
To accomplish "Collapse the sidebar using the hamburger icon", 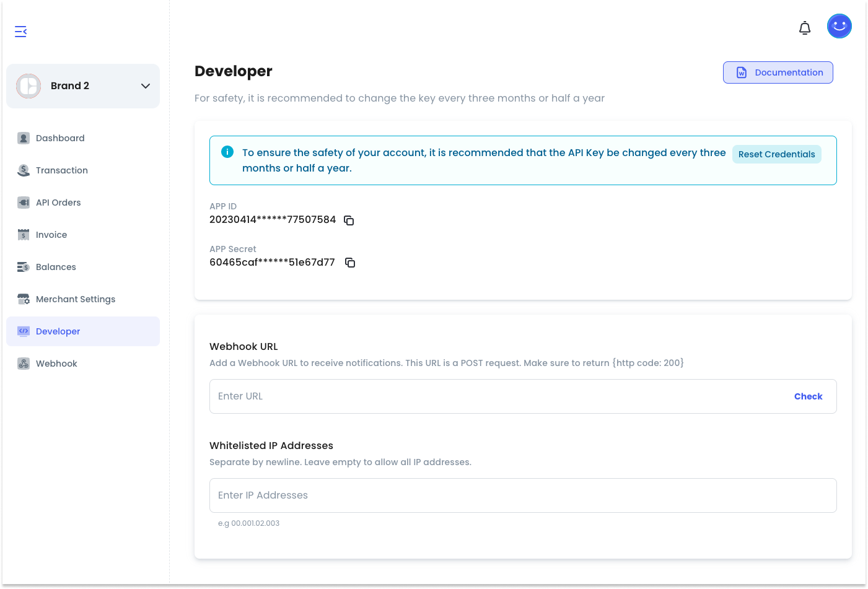I will pos(20,32).
